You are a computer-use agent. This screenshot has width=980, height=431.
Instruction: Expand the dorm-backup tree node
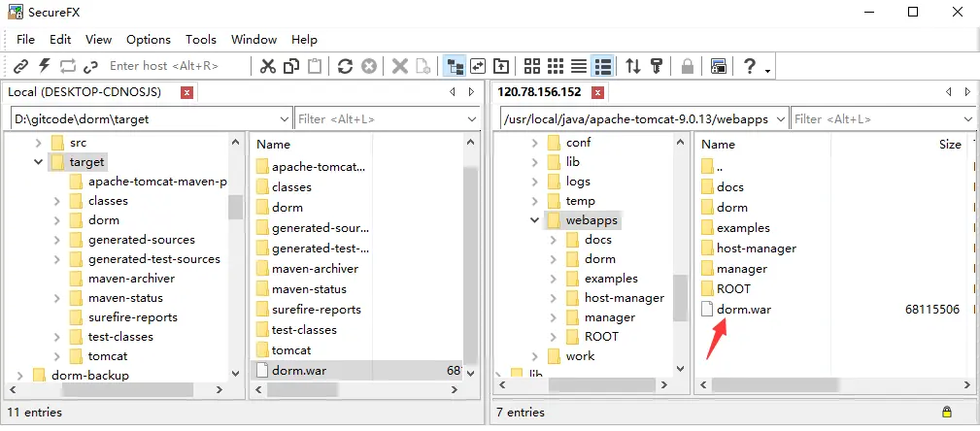[20, 376]
